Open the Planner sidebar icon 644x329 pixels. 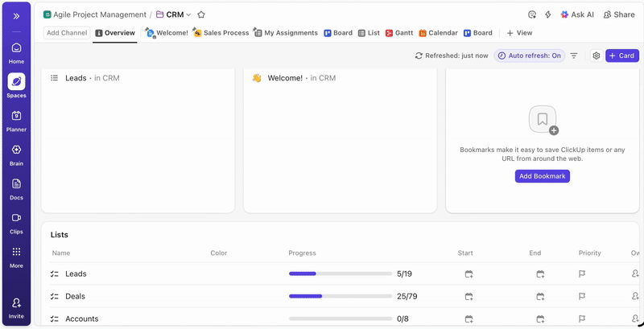pos(16,119)
